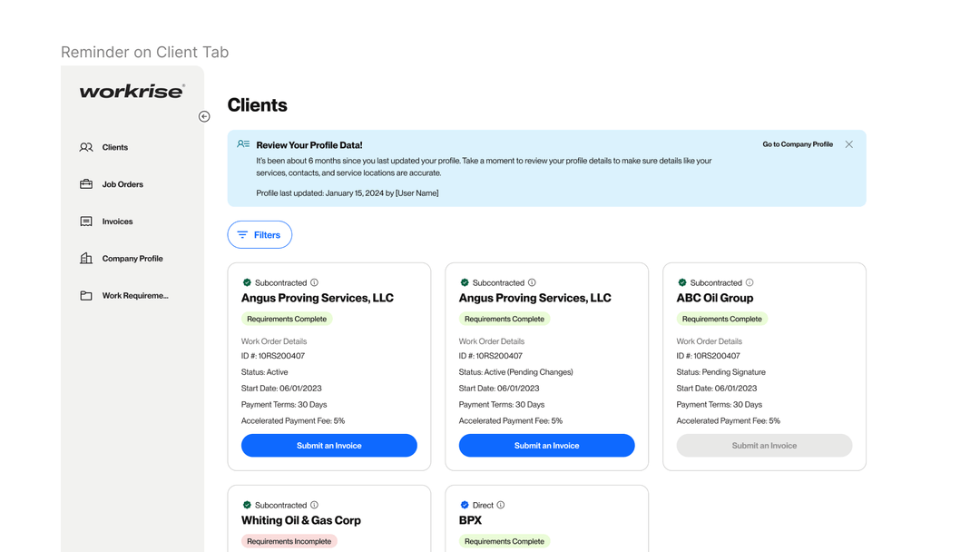Submit an invoice for the Pending Changes client
The height and width of the screenshot is (552, 980).
[546, 446]
